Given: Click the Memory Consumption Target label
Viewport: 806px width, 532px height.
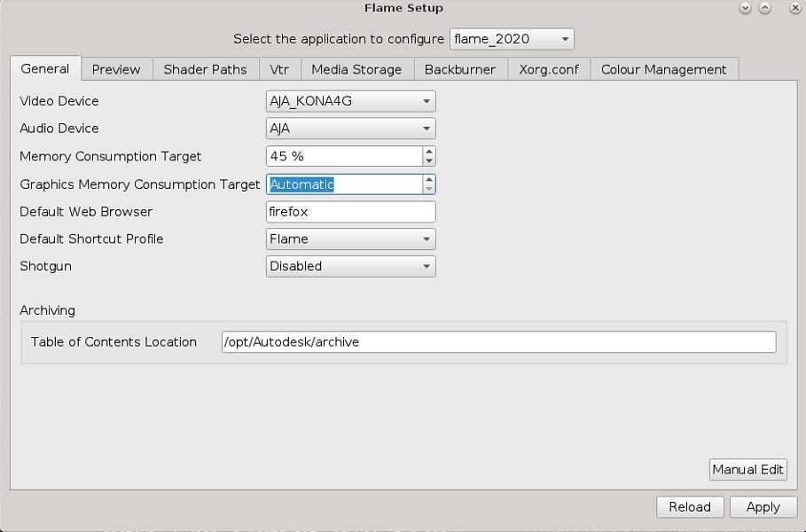Looking at the screenshot, I should point(111,156).
